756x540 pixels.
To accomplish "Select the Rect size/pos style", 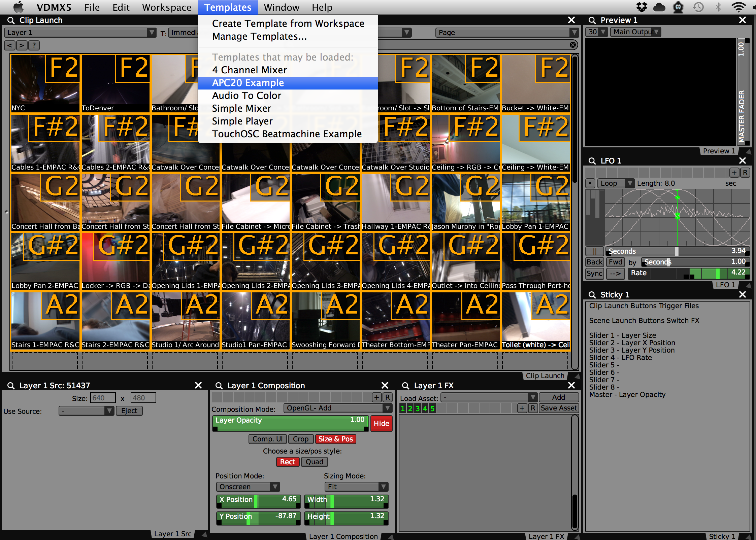I will 287,462.
